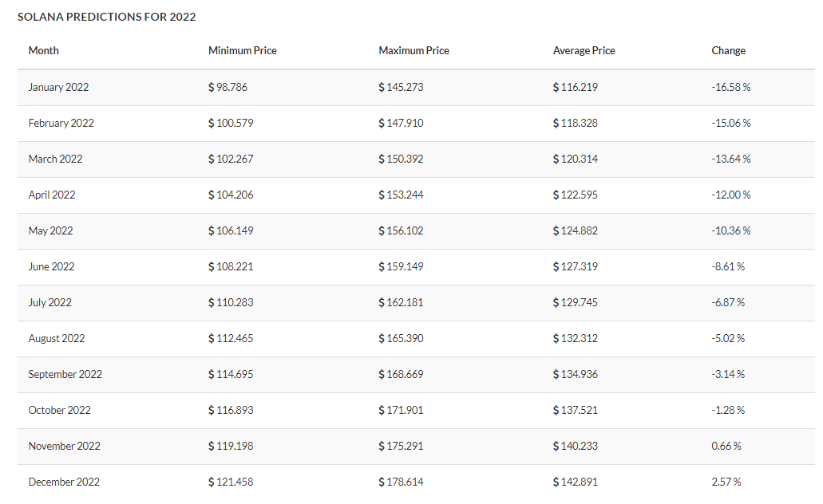Click maximum price $ 171.901
The width and height of the screenshot is (823, 504).
click(401, 410)
